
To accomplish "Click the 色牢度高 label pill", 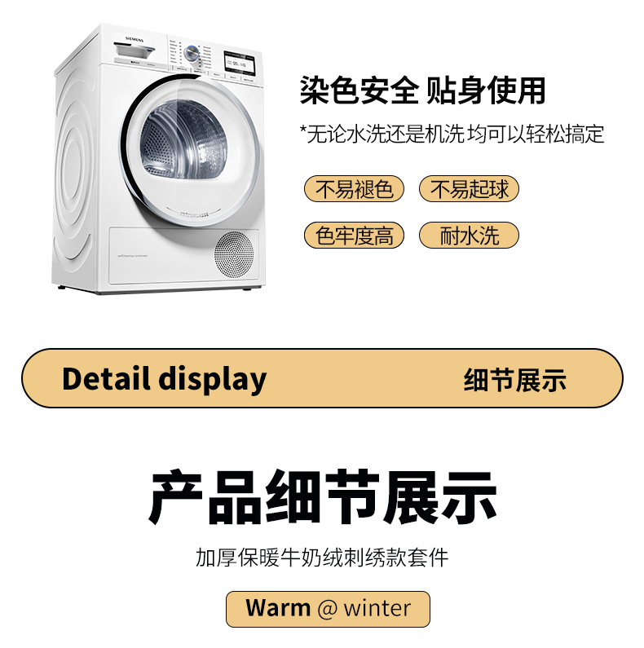I will [x=354, y=235].
